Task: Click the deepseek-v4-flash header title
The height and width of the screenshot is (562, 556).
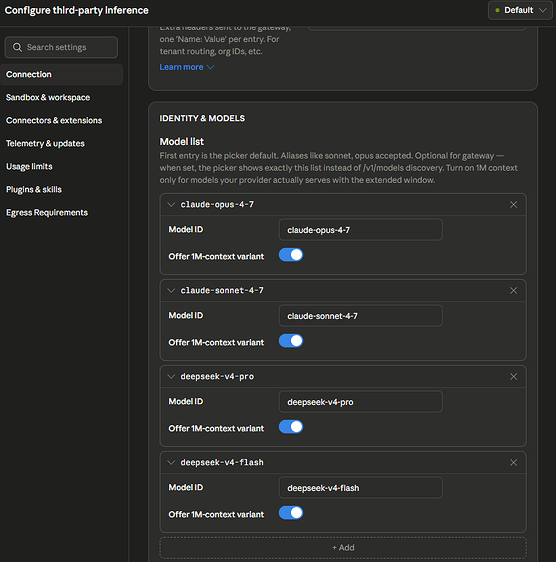Action: pos(222,462)
